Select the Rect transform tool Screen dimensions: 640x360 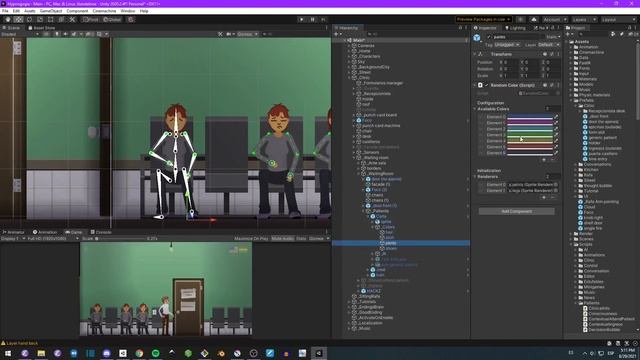51,19
